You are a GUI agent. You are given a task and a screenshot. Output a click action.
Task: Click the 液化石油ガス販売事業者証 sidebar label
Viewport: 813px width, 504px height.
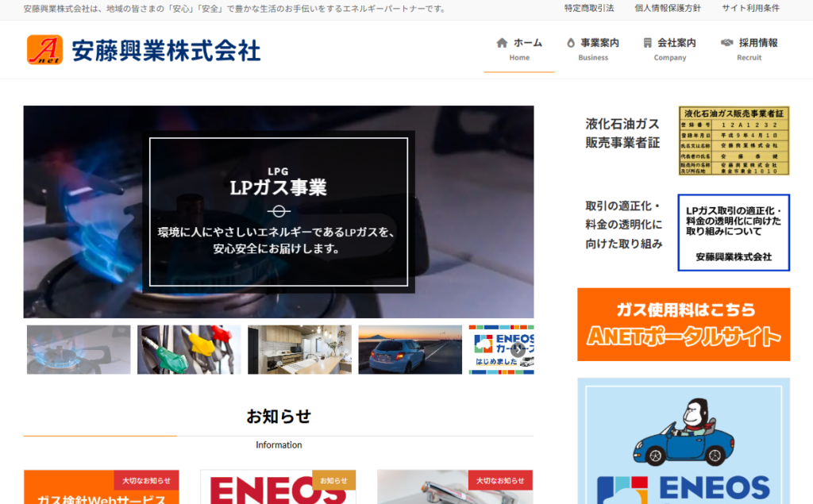pyautogui.click(x=622, y=133)
